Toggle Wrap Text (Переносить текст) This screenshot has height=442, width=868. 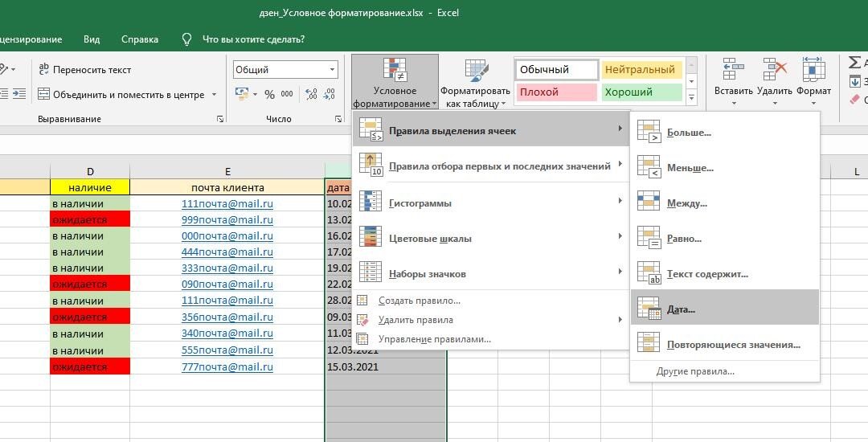pos(84,70)
